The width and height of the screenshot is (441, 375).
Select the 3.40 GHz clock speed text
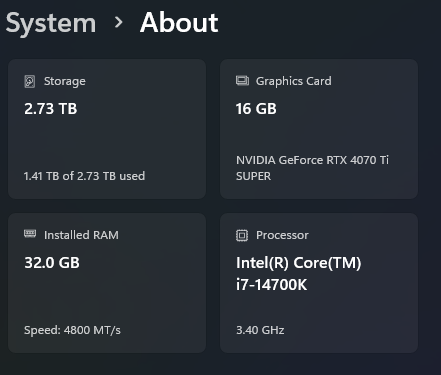(x=260, y=330)
